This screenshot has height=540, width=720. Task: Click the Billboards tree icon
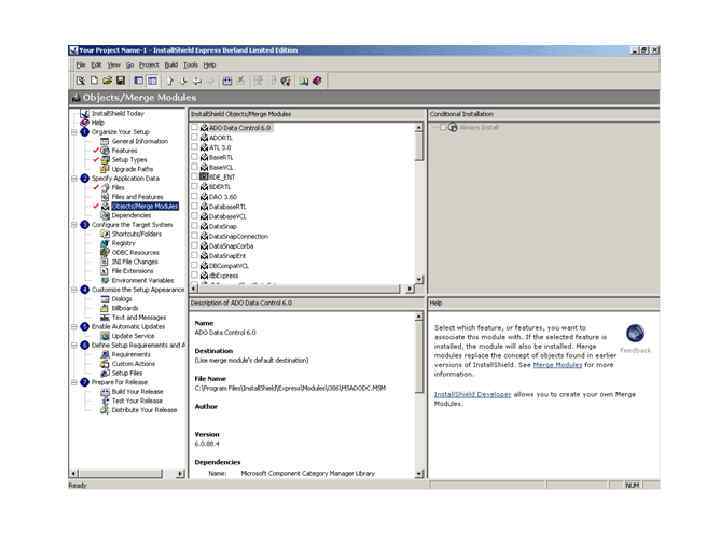(105, 308)
